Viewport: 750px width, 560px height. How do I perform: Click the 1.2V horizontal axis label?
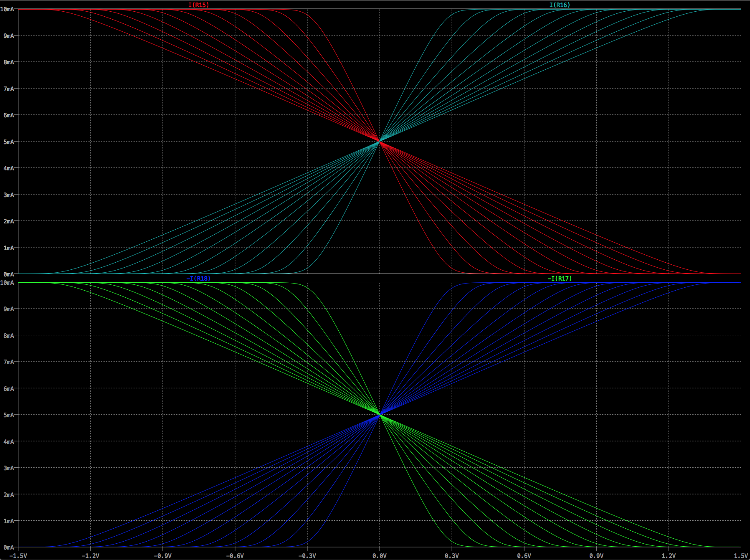tap(669, 556)
